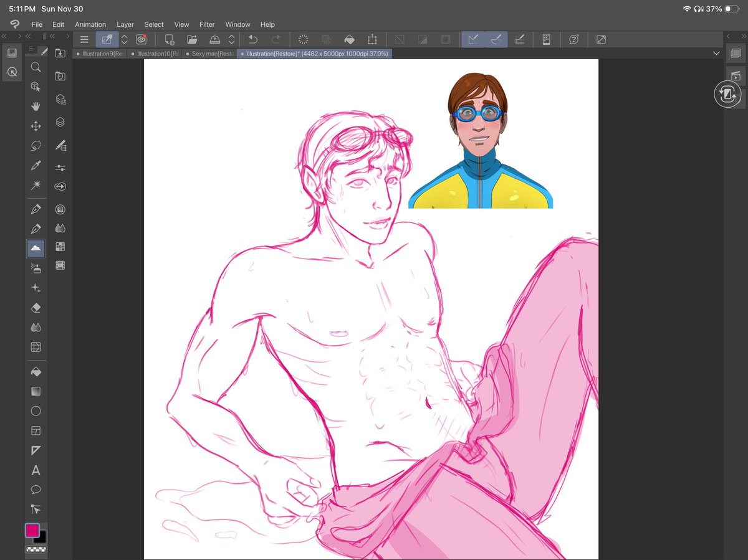Switch to the Illustration10 canvas tab
748x560 pixels.
(x=155, y=54)
